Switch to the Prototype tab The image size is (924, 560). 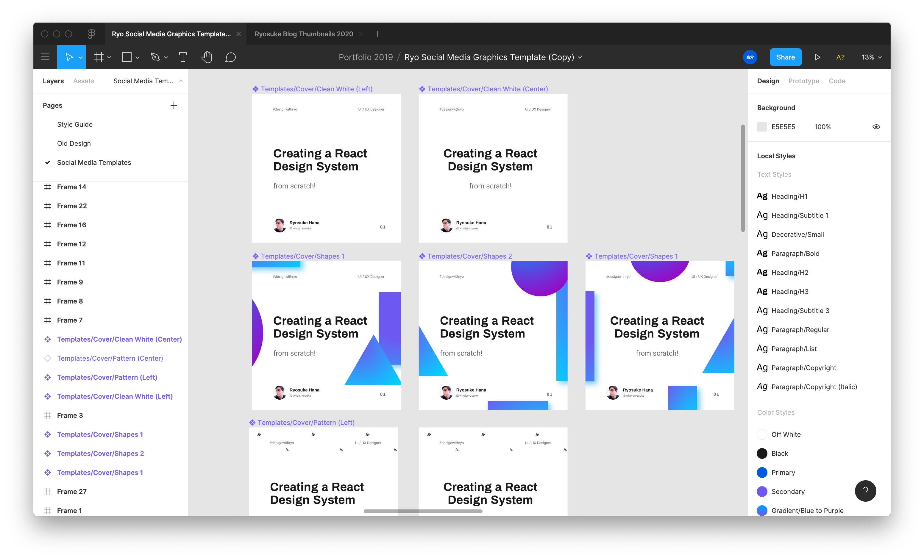[x=804, y=81]
